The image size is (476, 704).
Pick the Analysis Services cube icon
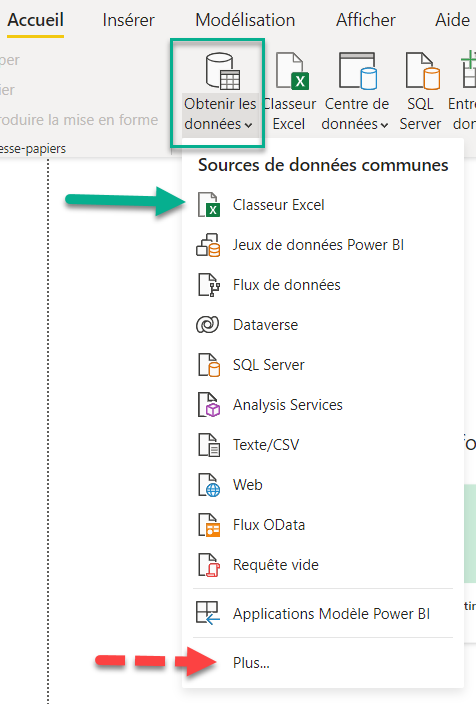coord(209,405)
